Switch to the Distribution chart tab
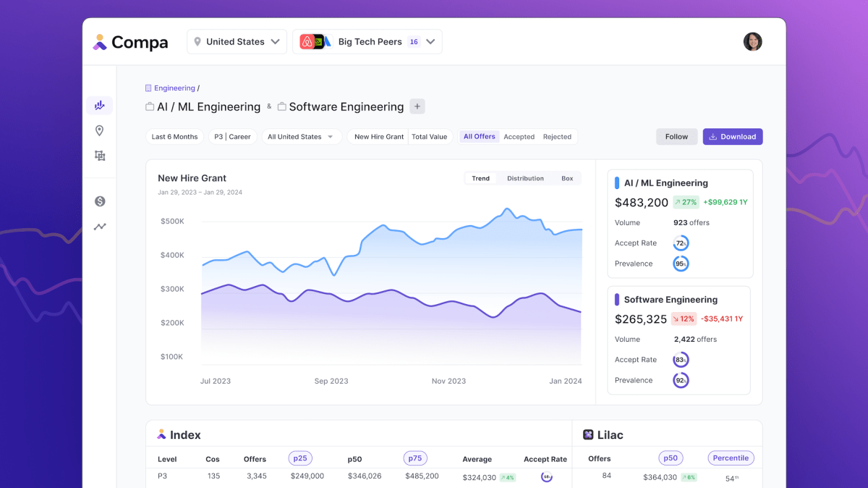 [x=525, y=178]
